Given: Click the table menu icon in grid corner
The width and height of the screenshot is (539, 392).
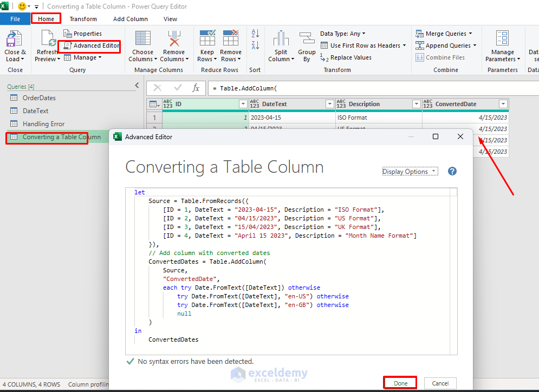Looking at the screenshot, I should point(154,104).
